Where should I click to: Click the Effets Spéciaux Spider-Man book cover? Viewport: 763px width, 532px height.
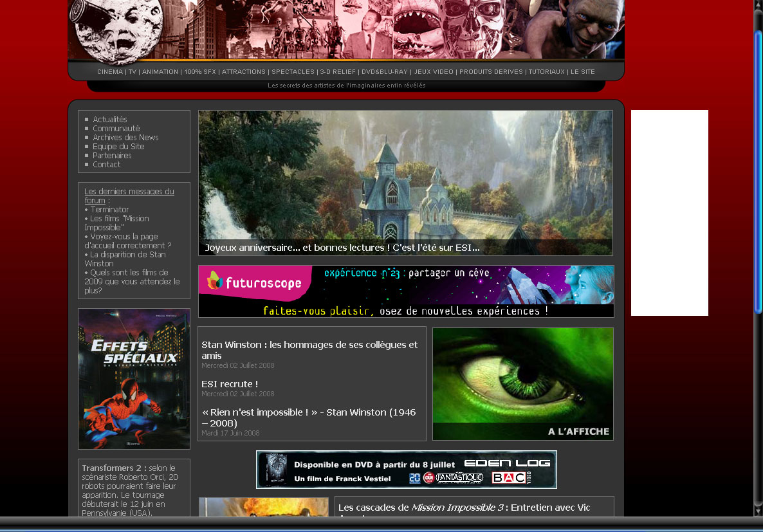134,379
